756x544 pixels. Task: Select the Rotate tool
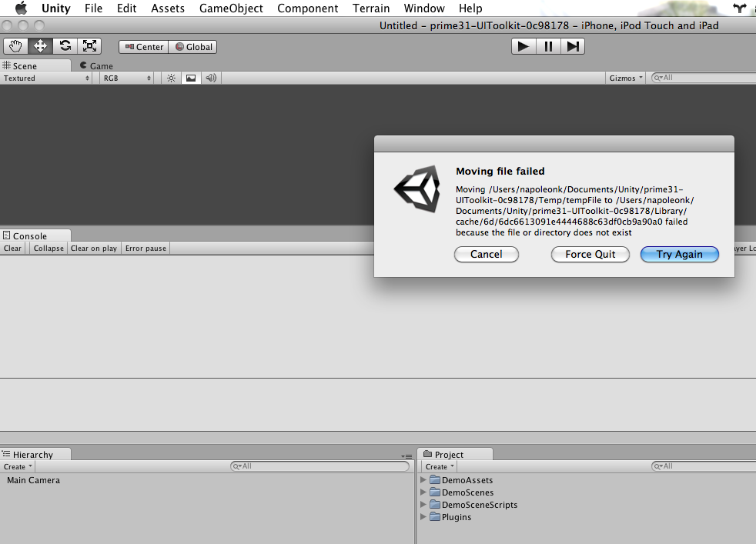click(x=65, y=46)
